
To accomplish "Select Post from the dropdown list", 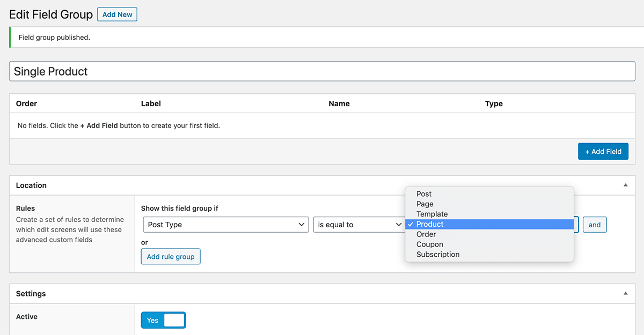I will point(424,194).
